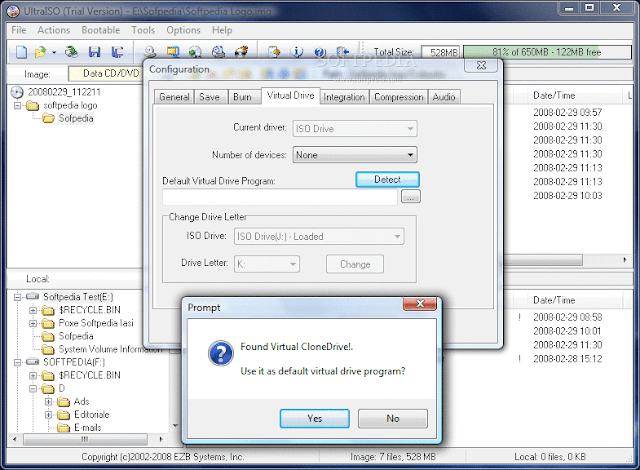This screenshot has height=470, width=640.
Task: Close the Prompt dialog
Action: (420, 304)
